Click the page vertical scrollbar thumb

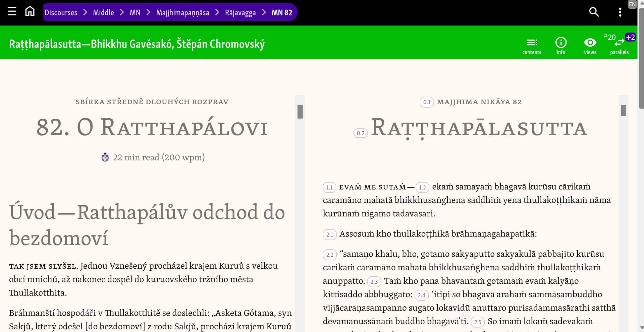coord(641,59)
